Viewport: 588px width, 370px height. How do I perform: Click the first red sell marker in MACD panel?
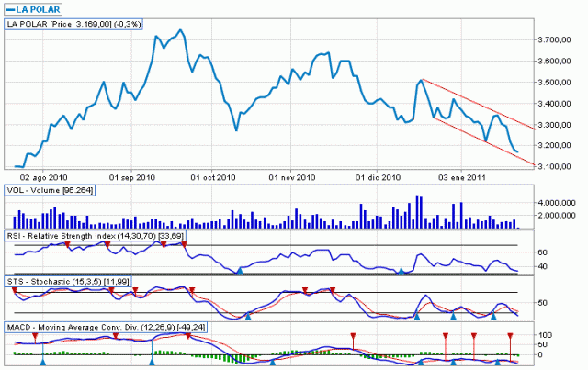coord(35,335)
